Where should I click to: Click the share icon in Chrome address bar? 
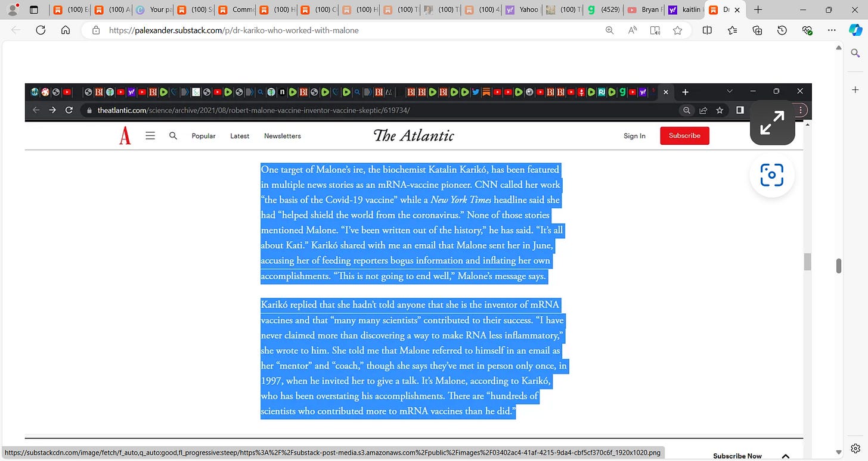[703, 110]
